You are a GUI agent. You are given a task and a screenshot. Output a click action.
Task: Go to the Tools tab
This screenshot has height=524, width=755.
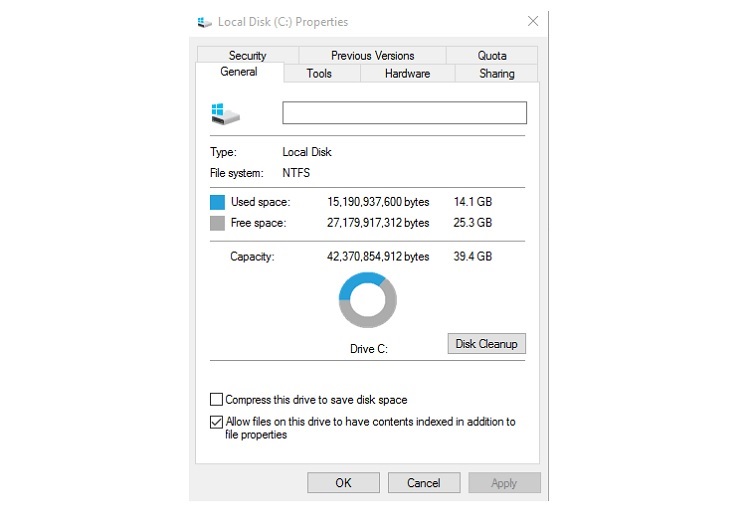(319, 74)
